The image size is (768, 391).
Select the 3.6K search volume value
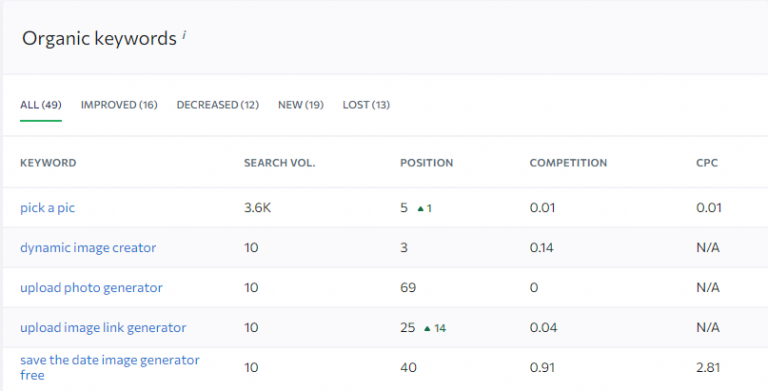click(x=258, y=208)
